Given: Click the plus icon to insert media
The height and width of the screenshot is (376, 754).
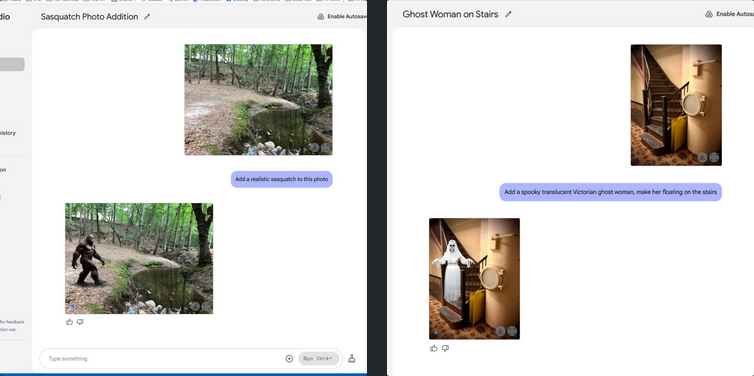Looking at the screenshot, I should tap(289, 359).
